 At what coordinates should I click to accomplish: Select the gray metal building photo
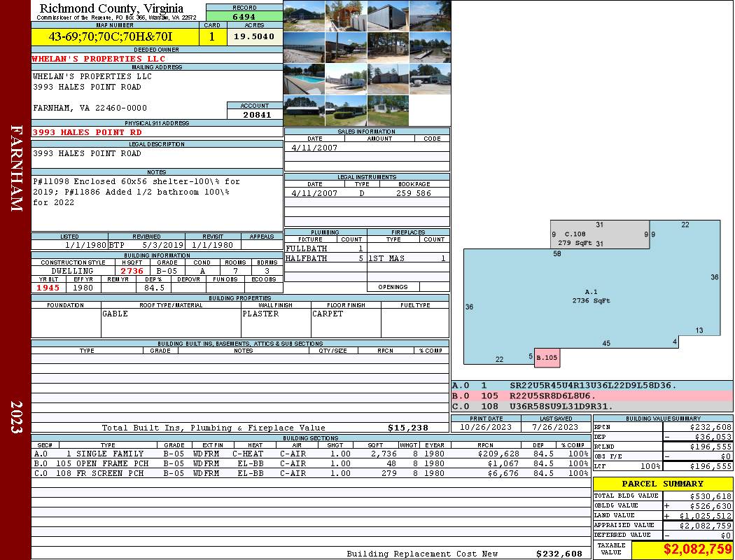point(387,15)
